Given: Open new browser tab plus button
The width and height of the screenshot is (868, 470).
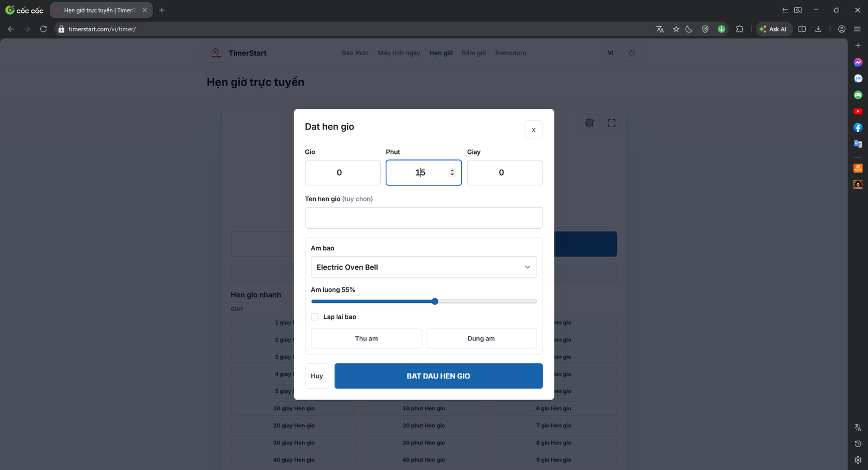Looking at the screenshot, I should (162, 10).
